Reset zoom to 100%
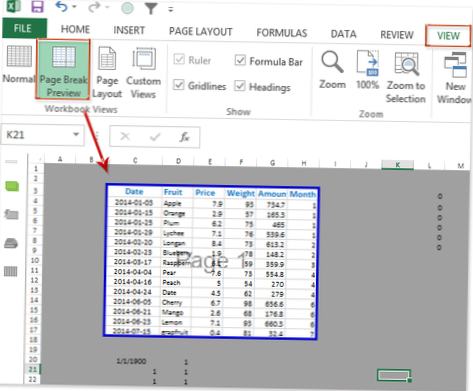Image resolution: width=473 pixels, height=391 pixels. tap(368, 70)
